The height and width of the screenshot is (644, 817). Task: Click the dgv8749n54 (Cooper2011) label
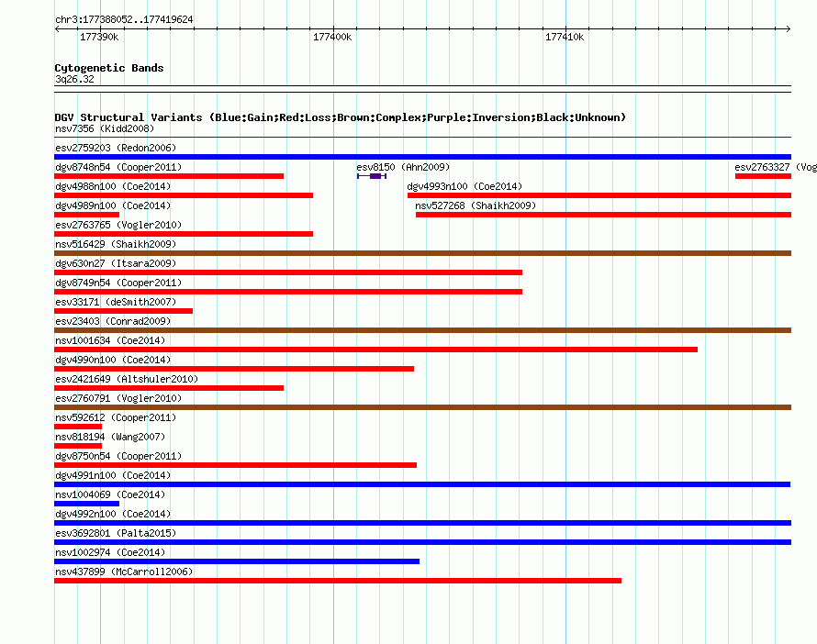point(118,283)
